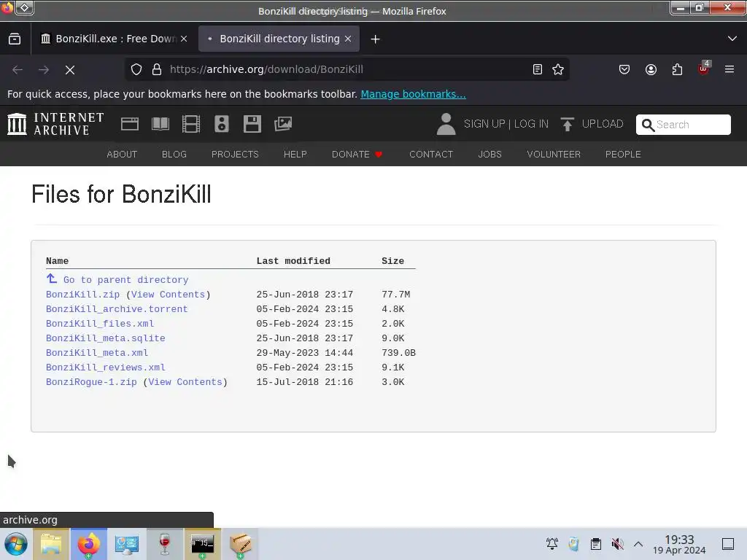Open a new tab
The image size is (747, 560).
point(375,39)
